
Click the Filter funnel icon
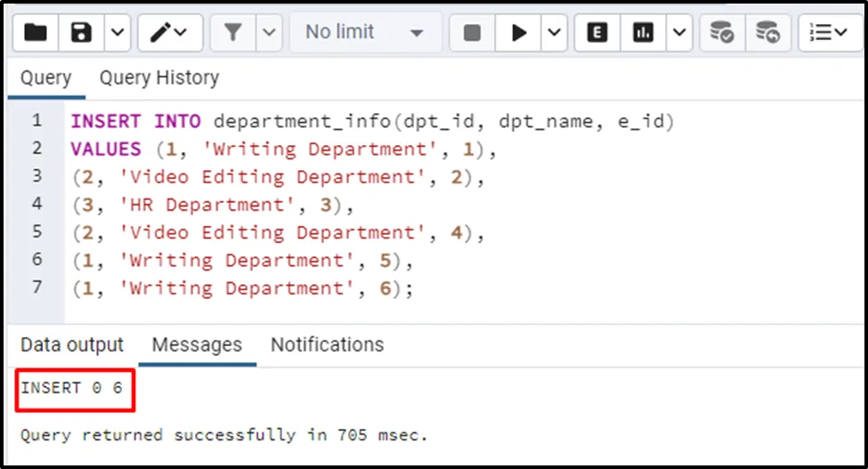coord(233,33)
